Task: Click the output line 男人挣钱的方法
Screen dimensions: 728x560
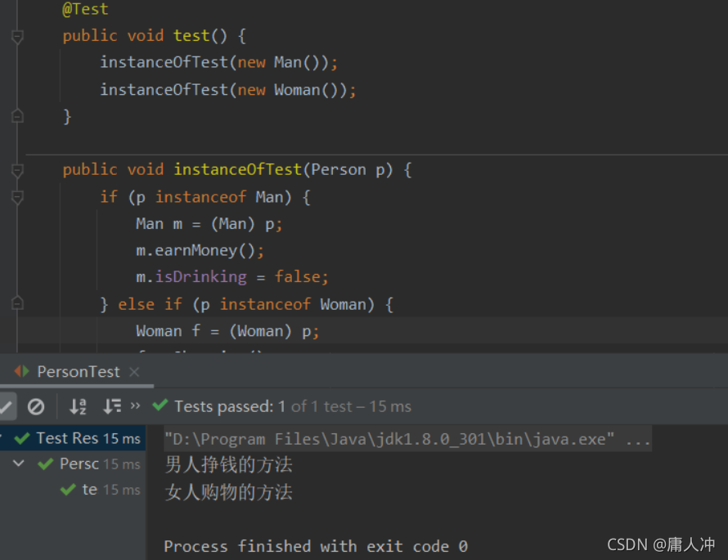Action: click(228, 464)
